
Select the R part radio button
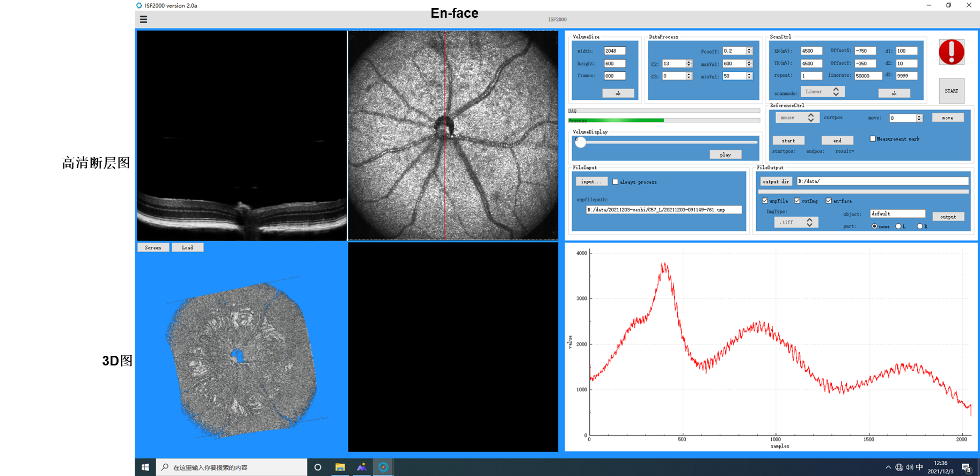(919, 226)
